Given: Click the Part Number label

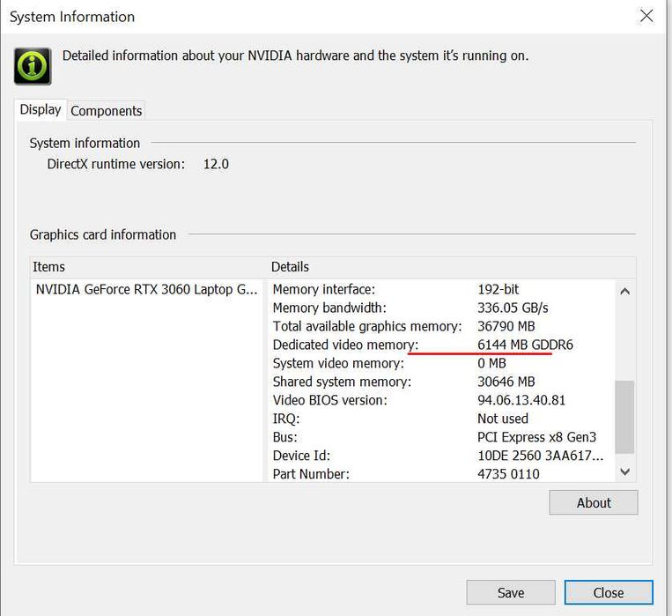Looking at the screenshot, I should [311, 474].
